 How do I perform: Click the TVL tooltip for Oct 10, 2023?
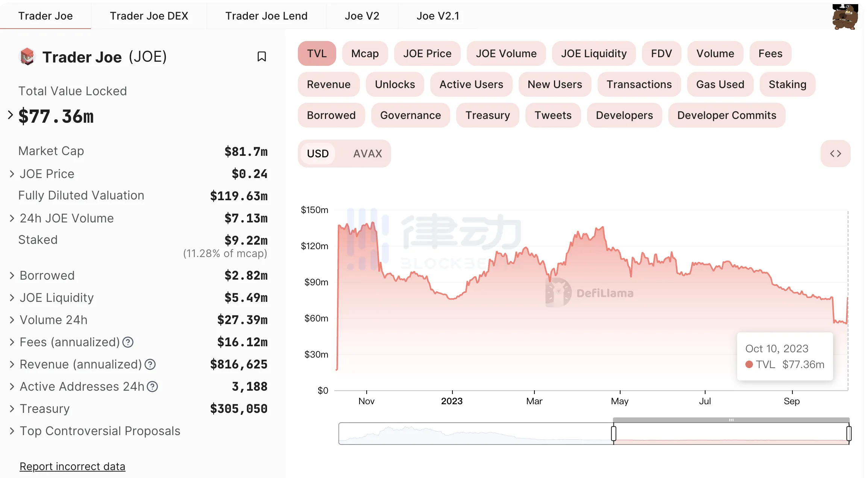(x=785, y=356)
